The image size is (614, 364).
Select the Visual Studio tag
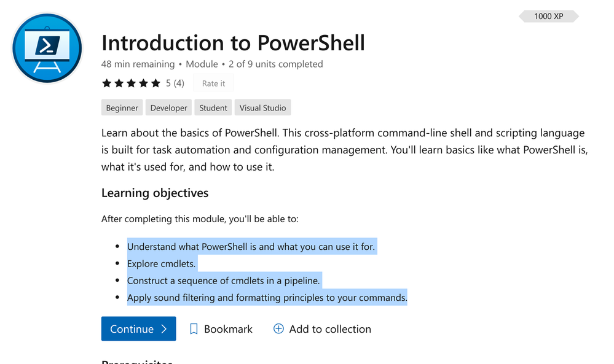point(263,107)
